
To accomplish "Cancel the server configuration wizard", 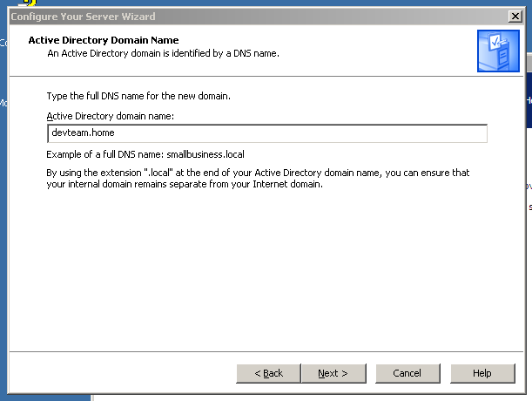I will pyautogui.click(x=407, y=373).
